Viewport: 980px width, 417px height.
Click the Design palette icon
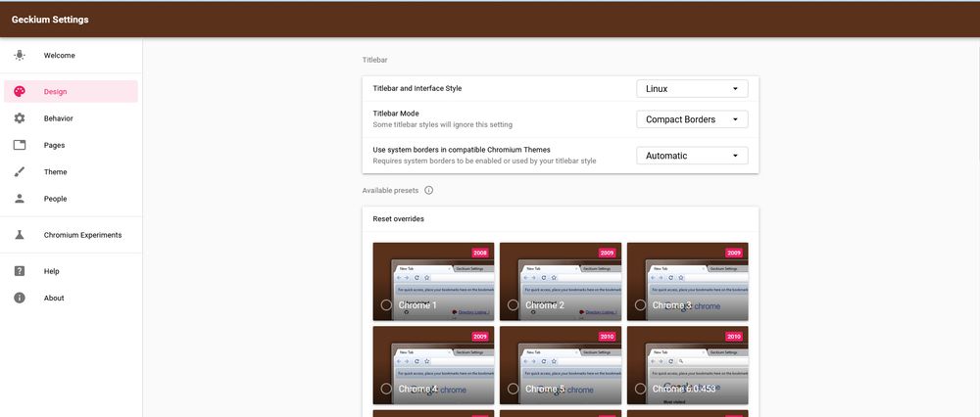point(20,92)
